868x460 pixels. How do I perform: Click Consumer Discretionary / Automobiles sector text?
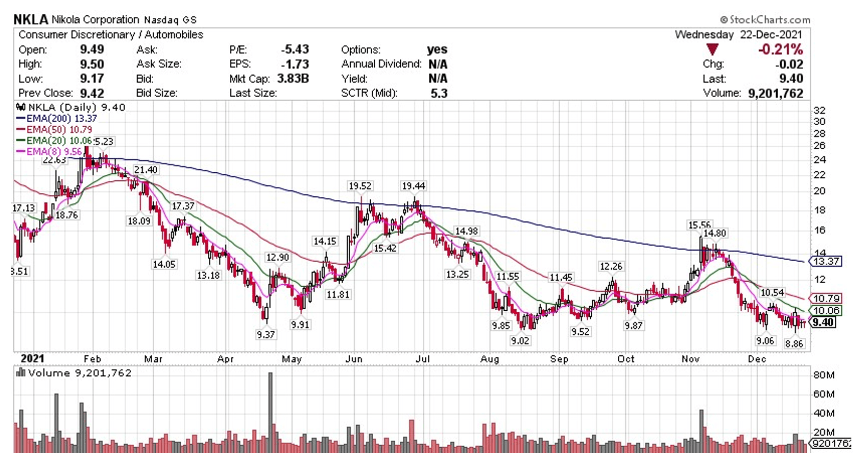click(111, 35)
